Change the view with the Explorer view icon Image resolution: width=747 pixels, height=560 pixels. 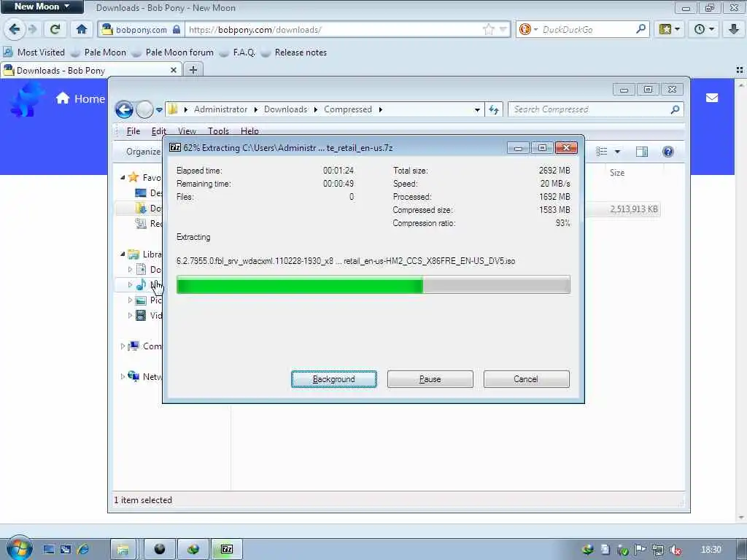(x=602, y=152)
